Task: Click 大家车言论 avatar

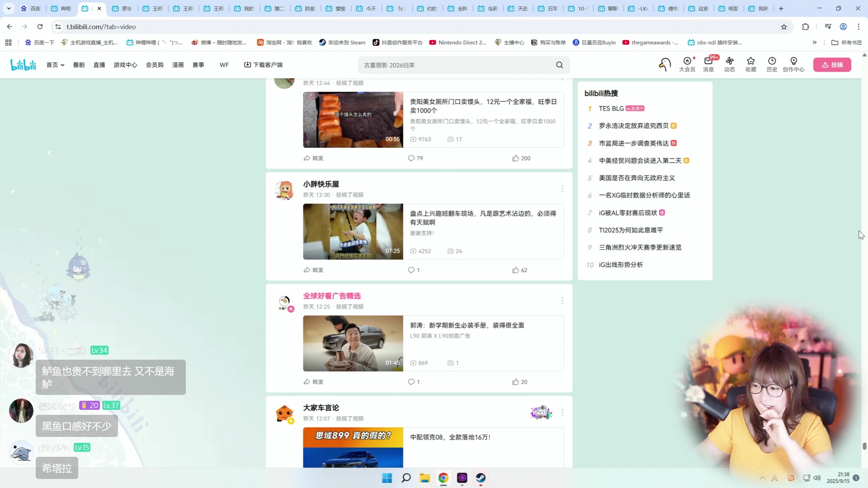Action: pos(284,414)
